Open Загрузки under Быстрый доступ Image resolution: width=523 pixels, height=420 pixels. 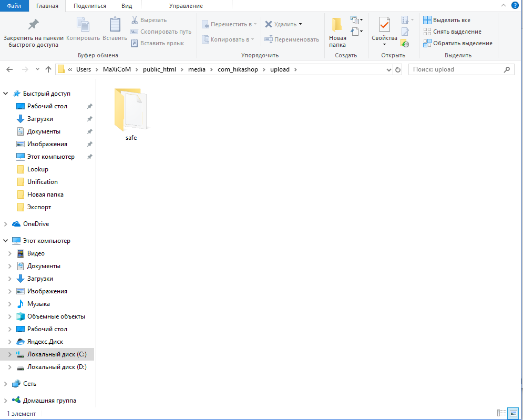[x=40, y=119]
